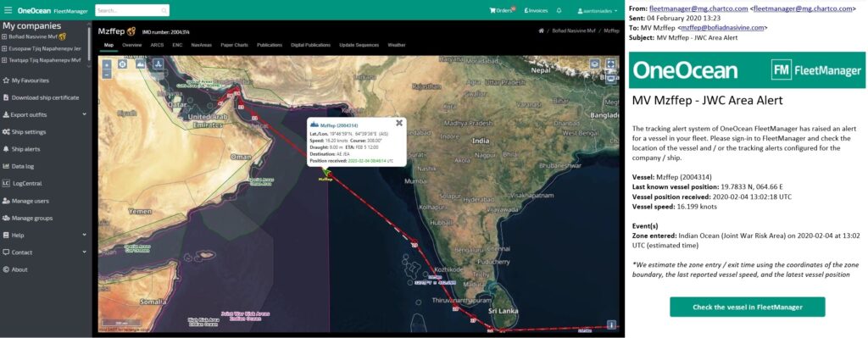868x338 pixels.
Task: Click the map info icon
Action: click(611, 325)
